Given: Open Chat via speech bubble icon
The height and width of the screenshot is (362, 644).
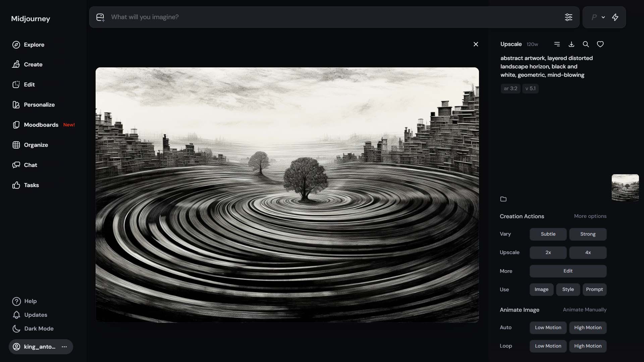Looking at the screenshot, I should pos(16,165).
